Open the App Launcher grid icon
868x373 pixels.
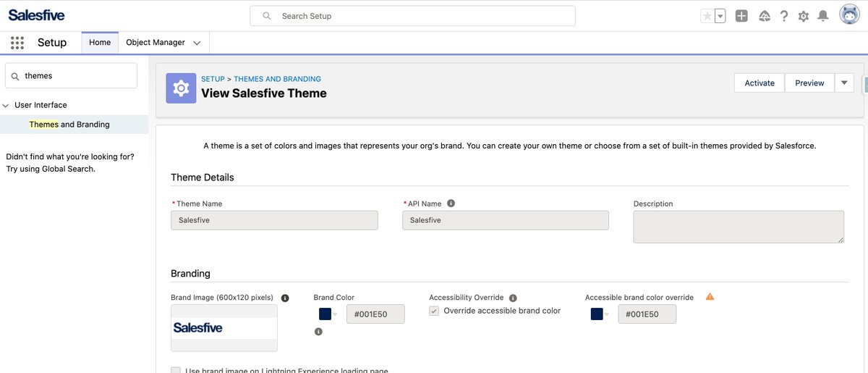click(18, 43)
